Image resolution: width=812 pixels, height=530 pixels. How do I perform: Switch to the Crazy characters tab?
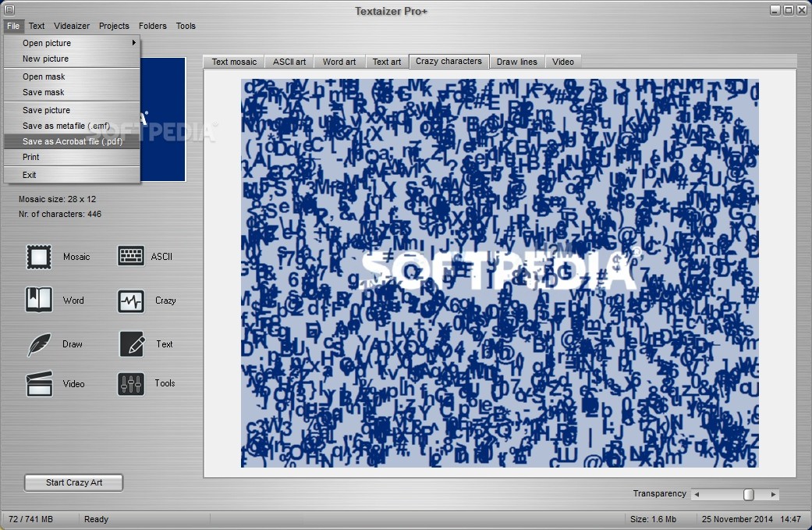[x=449, y=61]
